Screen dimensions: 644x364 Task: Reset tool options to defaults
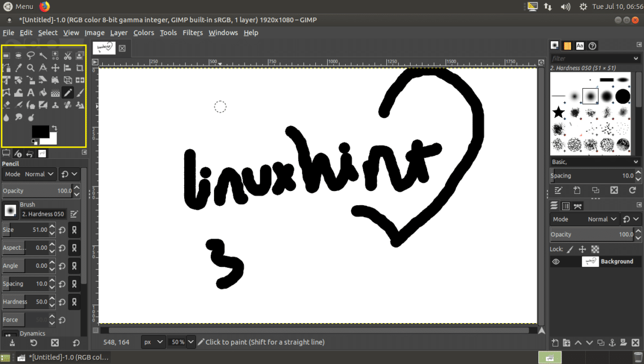76,343
